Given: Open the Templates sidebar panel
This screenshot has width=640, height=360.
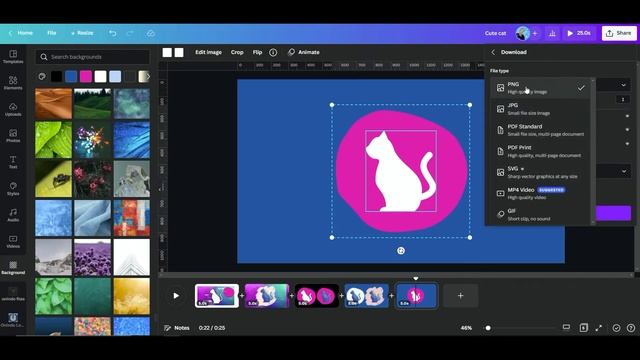Looking at the screenshot, I should point(13,57).
